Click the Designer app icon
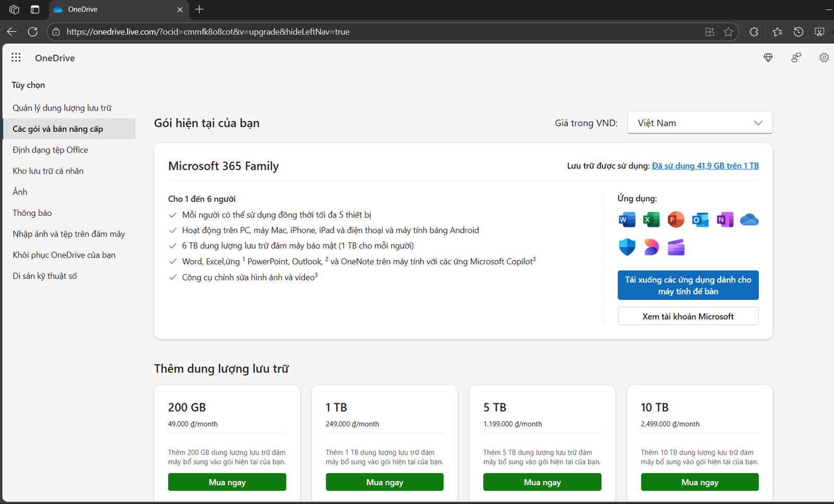The image size is (834, 504). click(x=651, y=247)
